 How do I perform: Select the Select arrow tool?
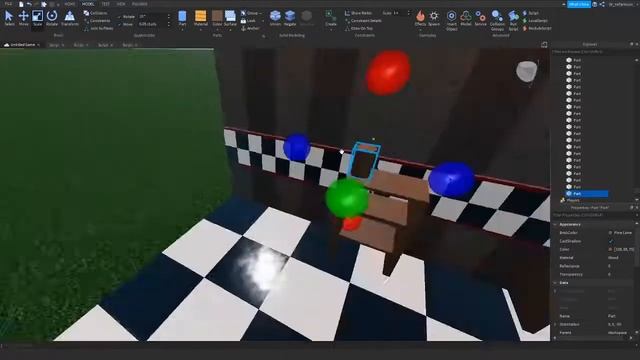[9, 18]
